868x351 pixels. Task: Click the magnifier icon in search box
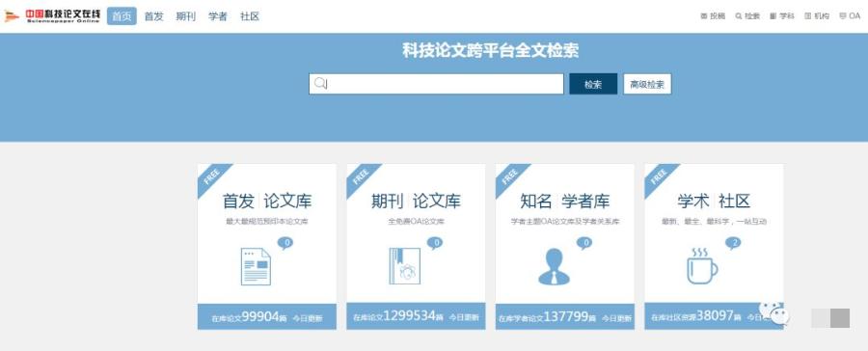(320, 84)
